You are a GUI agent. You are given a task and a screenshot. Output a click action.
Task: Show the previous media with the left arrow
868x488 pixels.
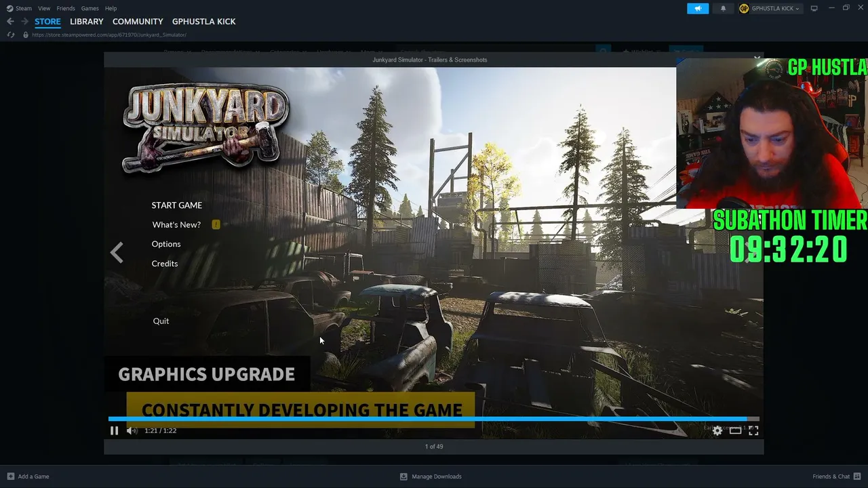click(x=117, y=253)
